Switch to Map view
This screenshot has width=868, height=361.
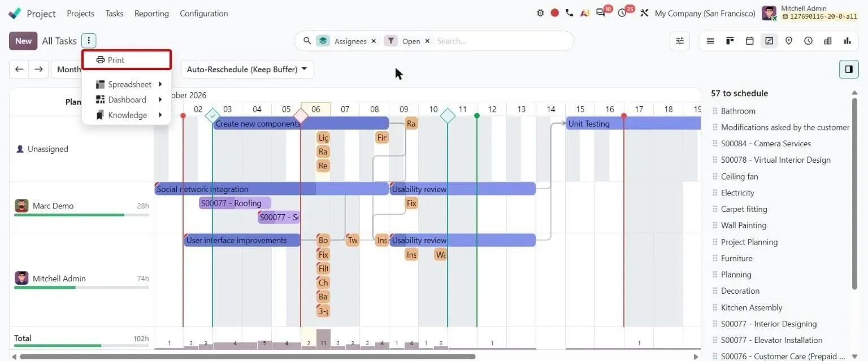pyautogui.click(x=789, y=41)
